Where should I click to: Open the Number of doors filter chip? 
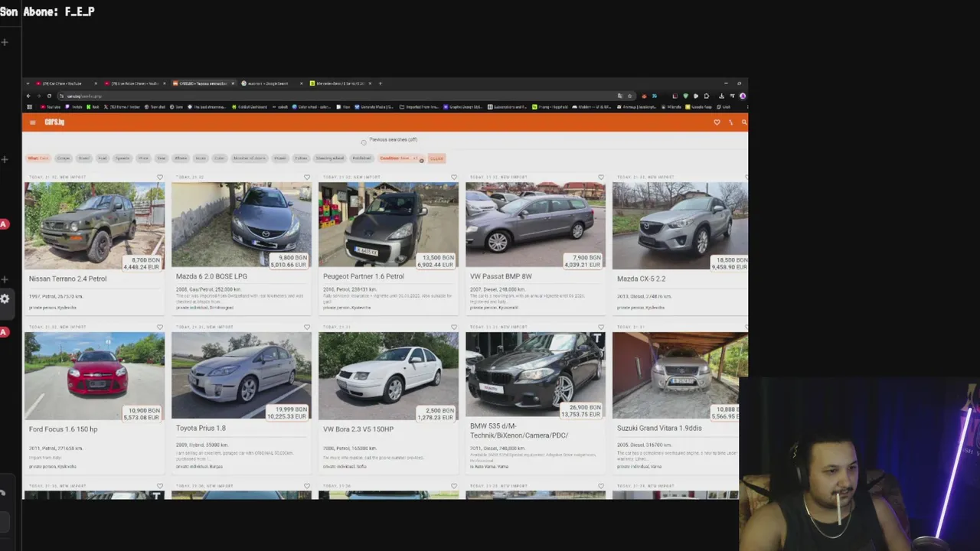(x=250, y=158)
